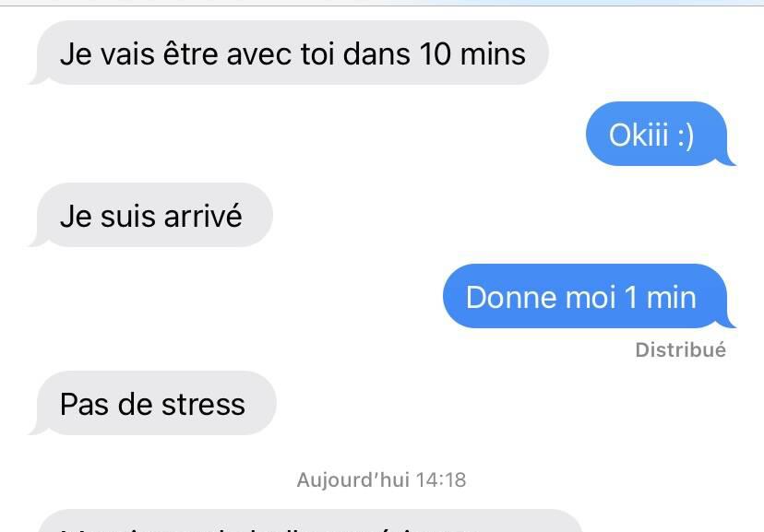This screenshot has height=532, width=764.
Task: Click the blue "Okiii :)" sent bubble
Action: [x=660, y=134]
